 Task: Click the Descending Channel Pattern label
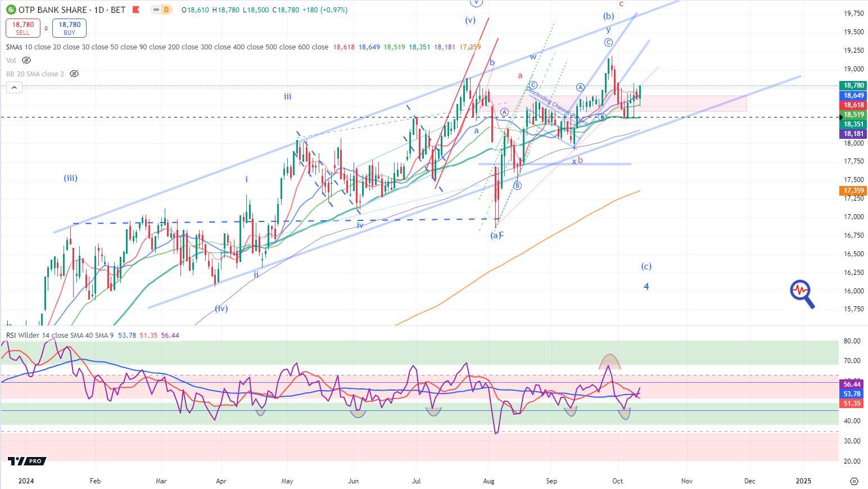557,106
